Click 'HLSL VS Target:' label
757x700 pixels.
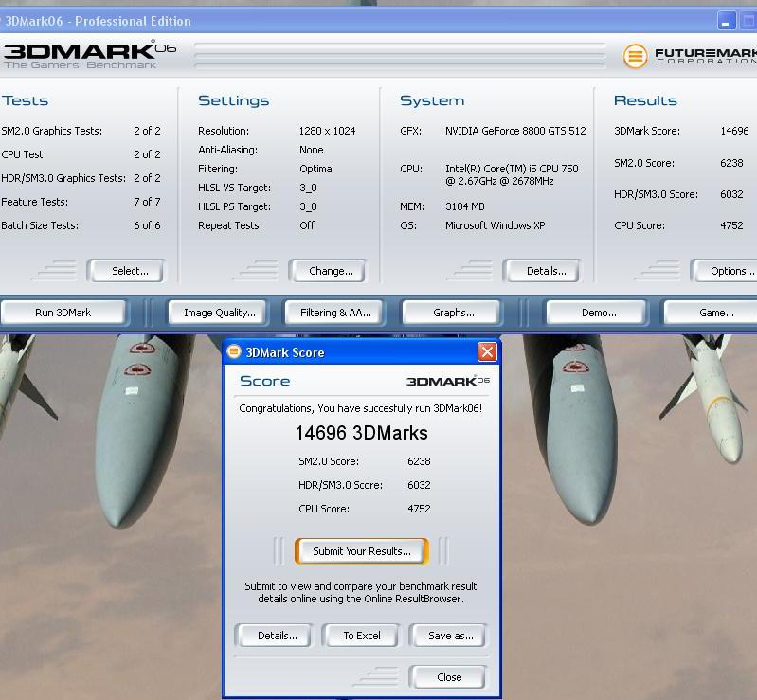235,188
